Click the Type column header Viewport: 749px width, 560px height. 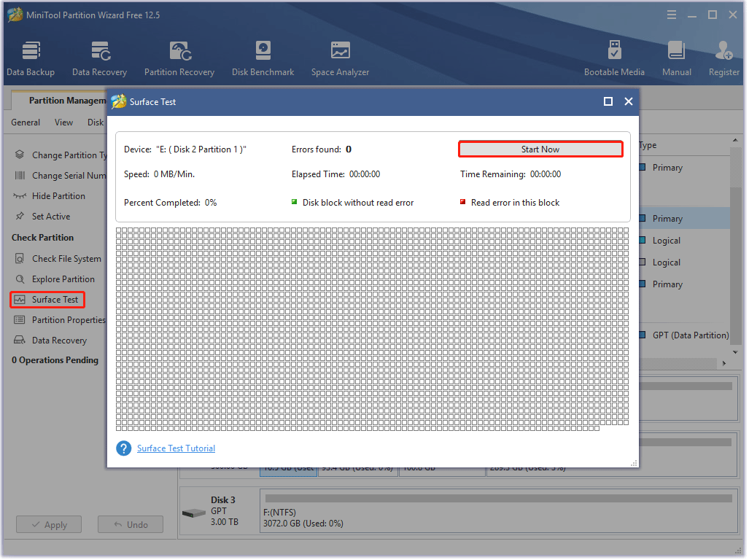[648, 145]
